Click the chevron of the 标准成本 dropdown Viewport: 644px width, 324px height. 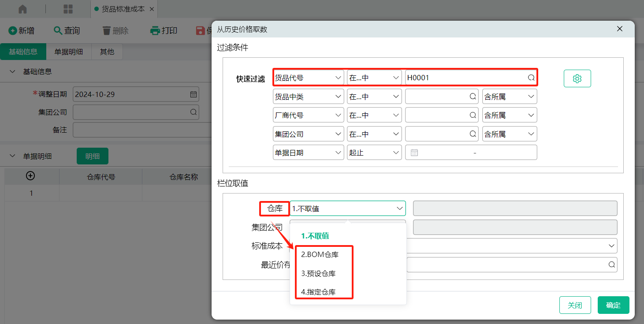pyautogui.click(x=611, y=246)
